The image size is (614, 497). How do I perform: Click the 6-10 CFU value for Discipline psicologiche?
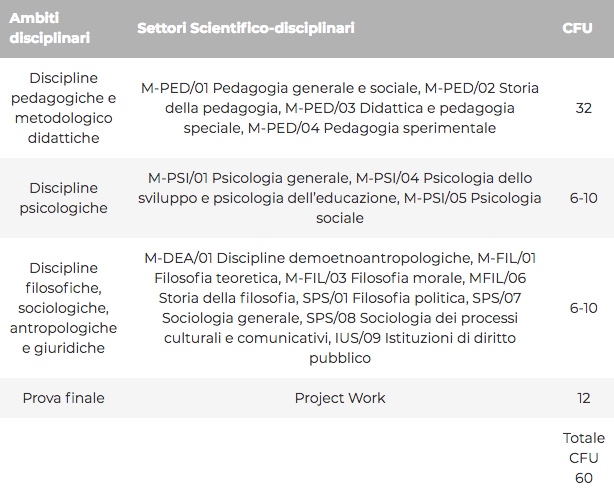[x=584, y=198]
